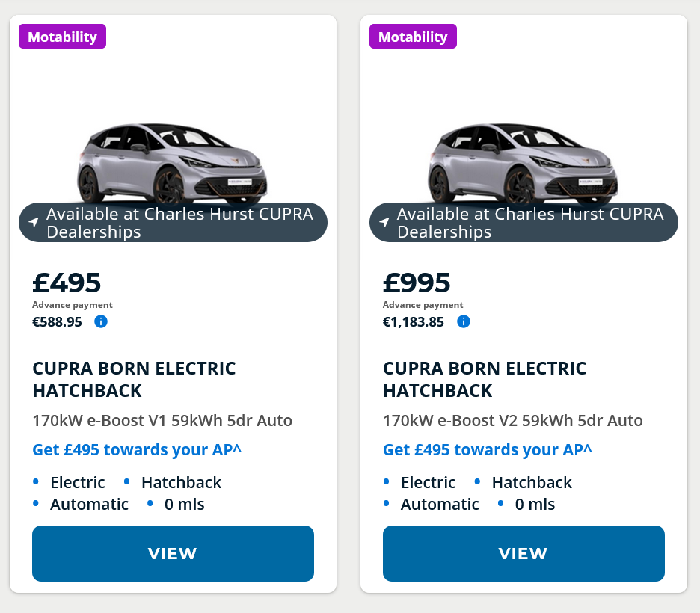Click '170kW e-Boost V2 59kWh 5dr Auto' text

[x=513, y=420]
